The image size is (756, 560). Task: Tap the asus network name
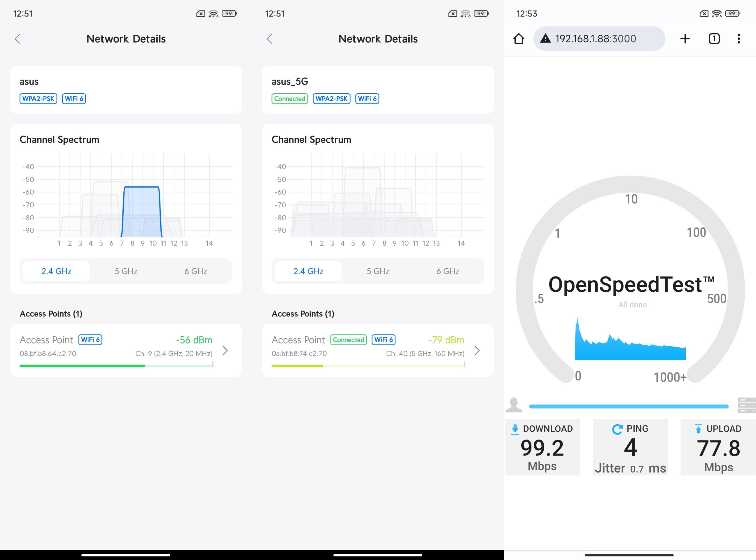click(29, 81)
